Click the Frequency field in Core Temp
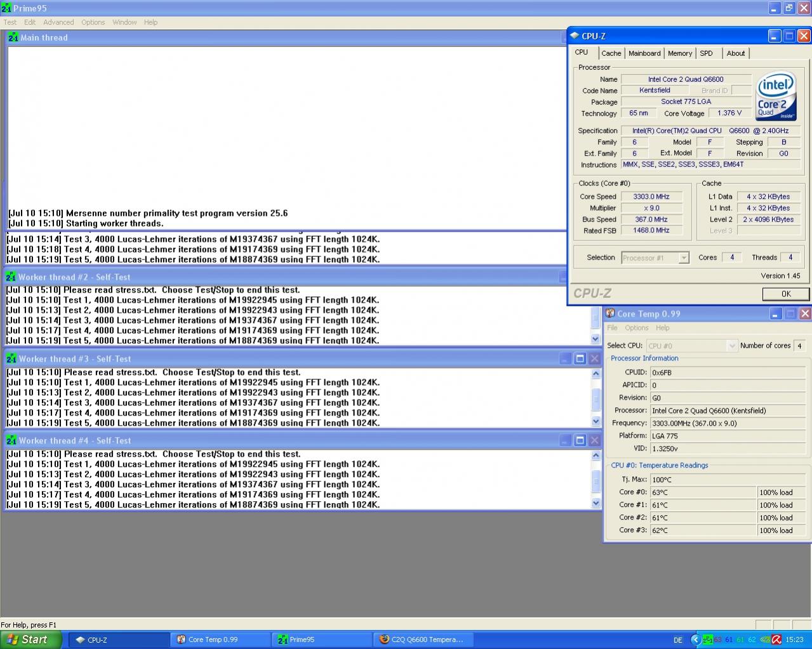Screen dimensions: 812x649 (729, 423)
